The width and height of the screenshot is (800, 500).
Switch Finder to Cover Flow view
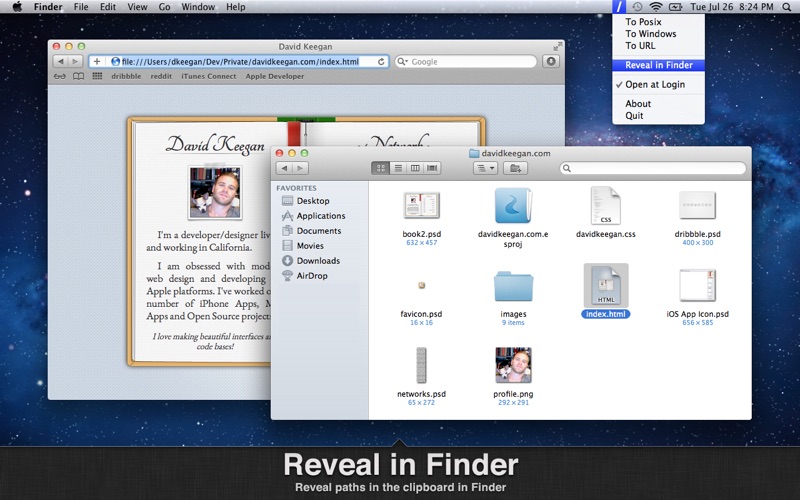click(x=432, y=168)
